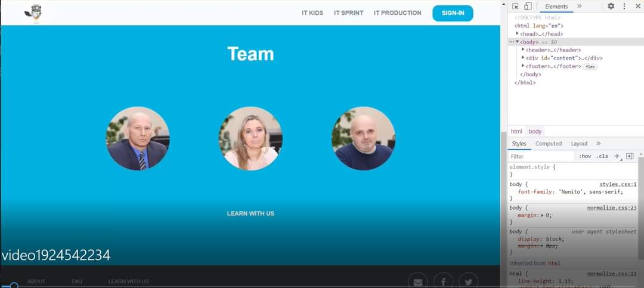Click the video progress slider handle
644x288 pixels.
[14, 285]
